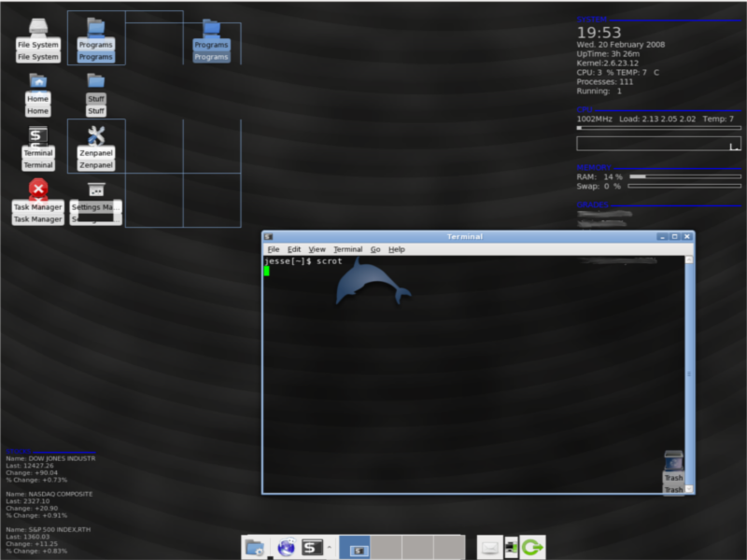The image size is (747, 560).
Task: Expand the Go menu in the Terminal
Action: point(375,250)
